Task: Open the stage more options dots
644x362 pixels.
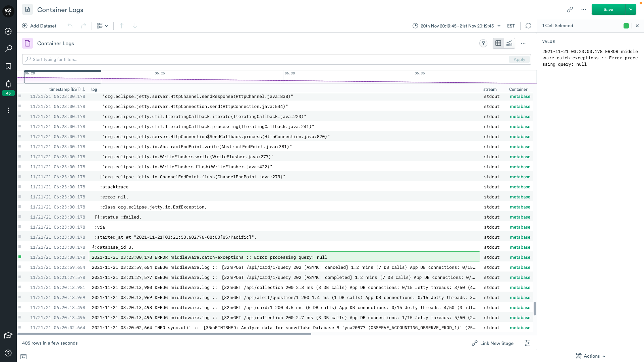Action: (523, 43)
